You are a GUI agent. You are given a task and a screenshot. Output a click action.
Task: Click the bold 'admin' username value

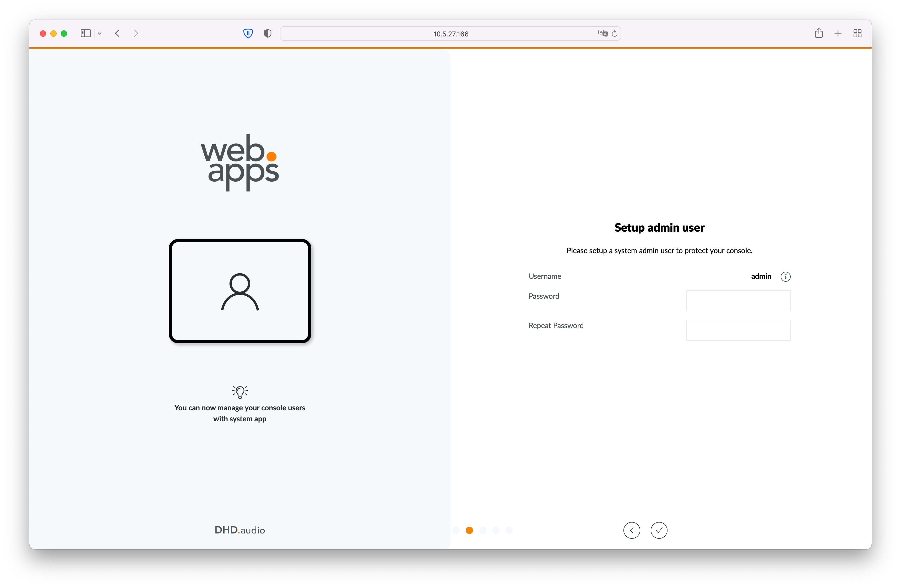click(761, 276)
